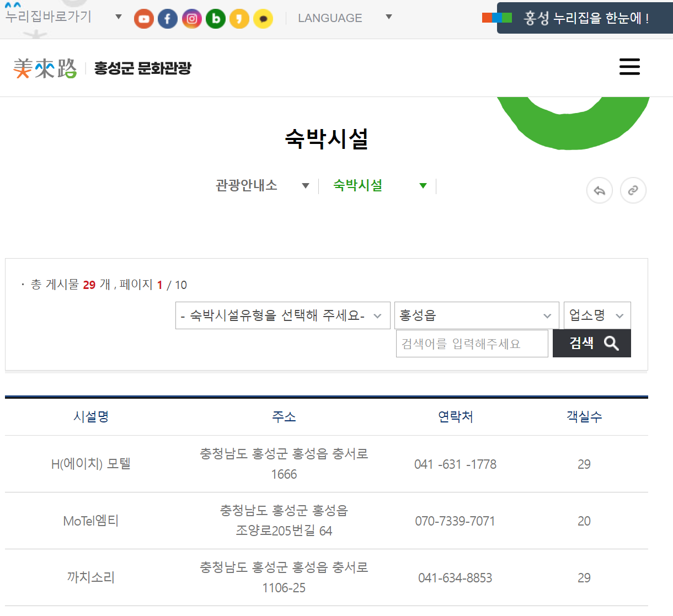This screenshot has height=616, width=673.
Task: Click the copy-link icon beside the back arrow
Action: [633, 190]
